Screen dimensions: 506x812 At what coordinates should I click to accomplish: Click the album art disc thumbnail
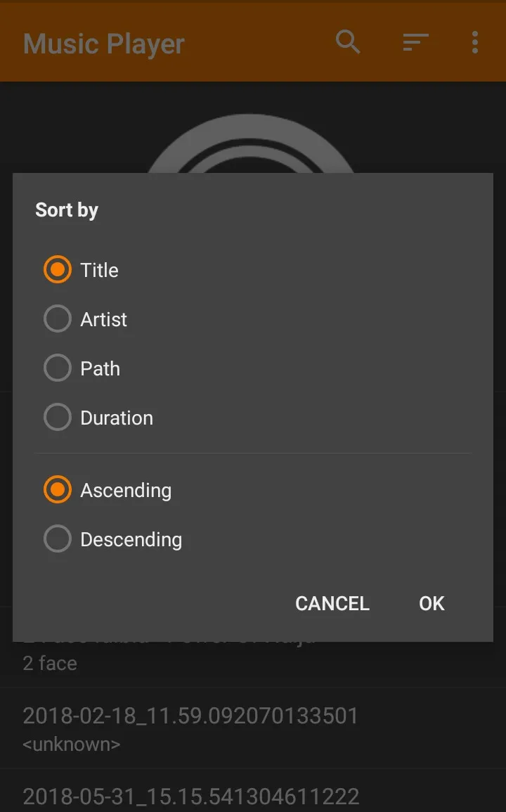tap(251, 143)
